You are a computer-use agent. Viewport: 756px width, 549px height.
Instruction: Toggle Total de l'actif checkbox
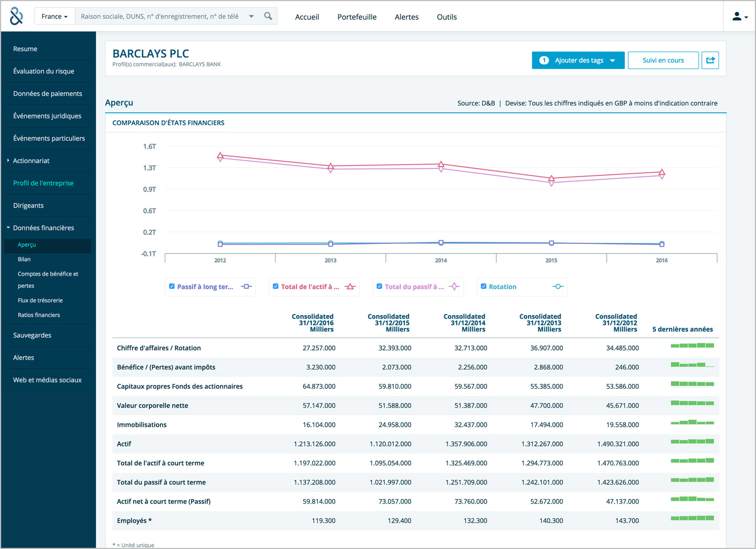click(x=275, y=286)
